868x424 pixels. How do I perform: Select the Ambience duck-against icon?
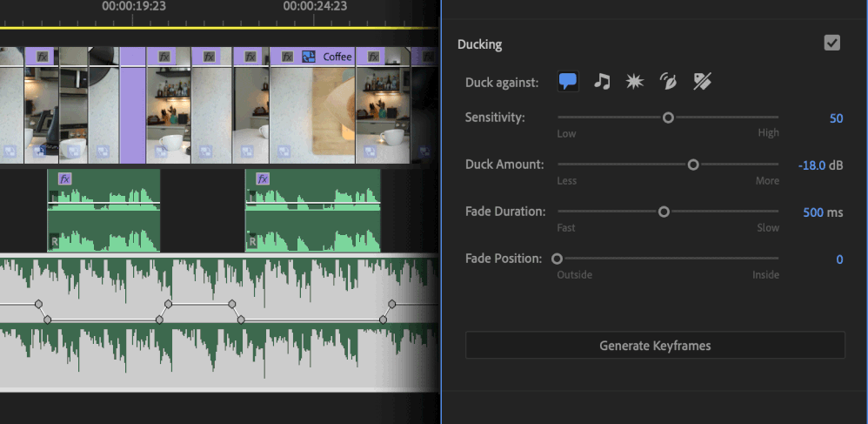(668, 82)
